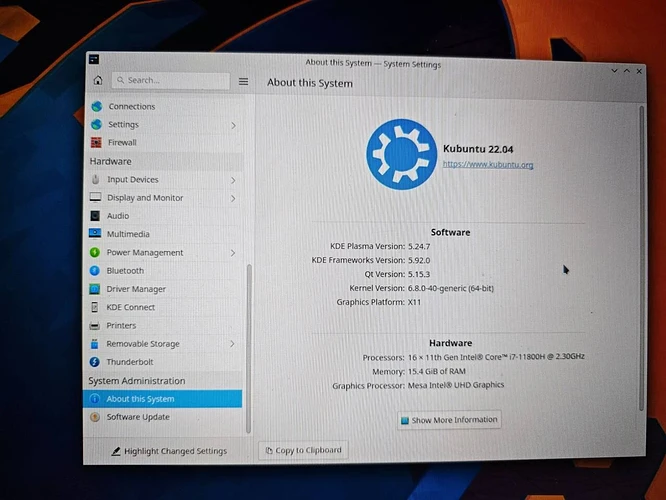Click the Copy to Clipboard button

coord(303,450)
